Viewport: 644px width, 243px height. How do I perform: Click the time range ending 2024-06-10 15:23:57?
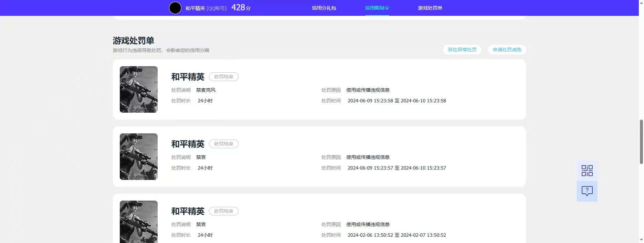coord(397,168)
